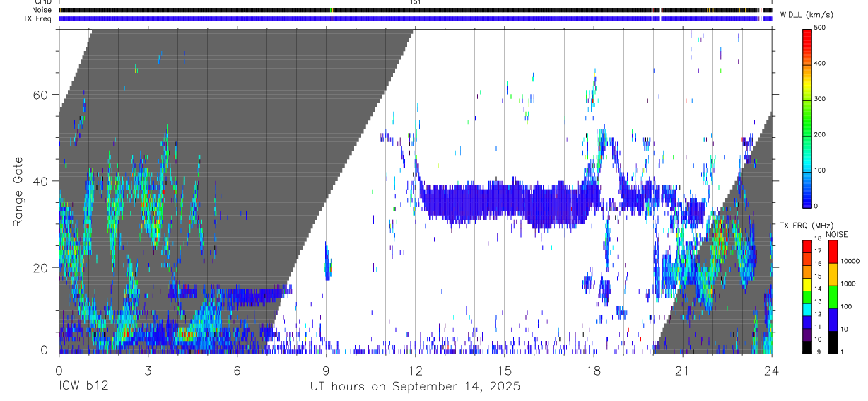The image size is (868, 401).
Task: Click the 13 label on the TX FRQ legend
Action: (x=818, y=302)
